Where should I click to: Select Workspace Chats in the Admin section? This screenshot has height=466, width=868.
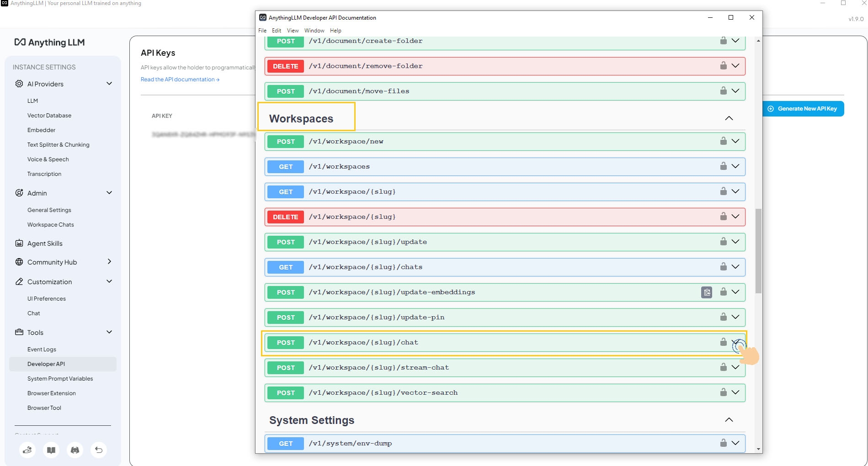tap(50, 224)
